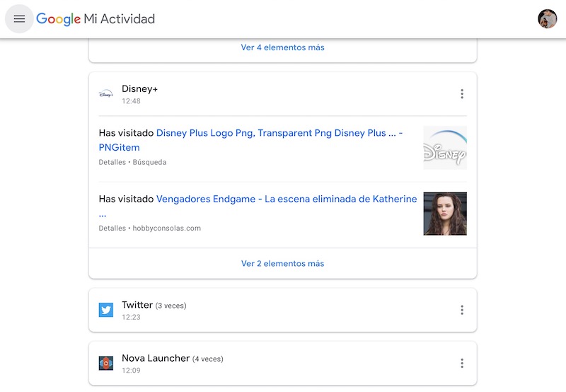Click the Twitter bird icon
The width and height of the screenshot is (566, 392).
[106, 310]
